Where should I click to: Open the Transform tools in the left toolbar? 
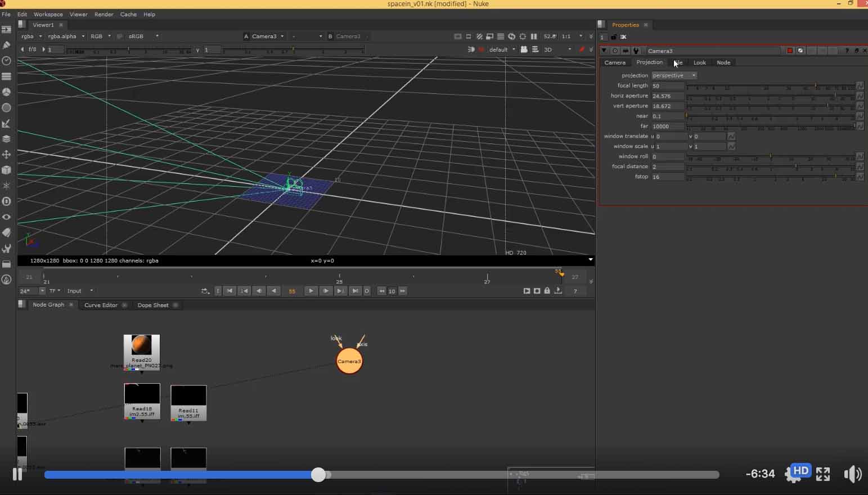click(x=7, y=154)
